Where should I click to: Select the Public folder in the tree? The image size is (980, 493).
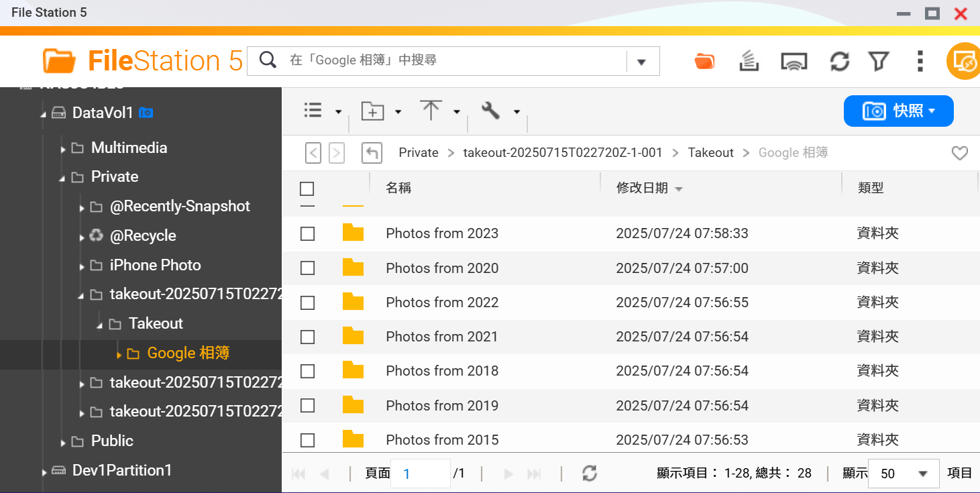point(112,441)
